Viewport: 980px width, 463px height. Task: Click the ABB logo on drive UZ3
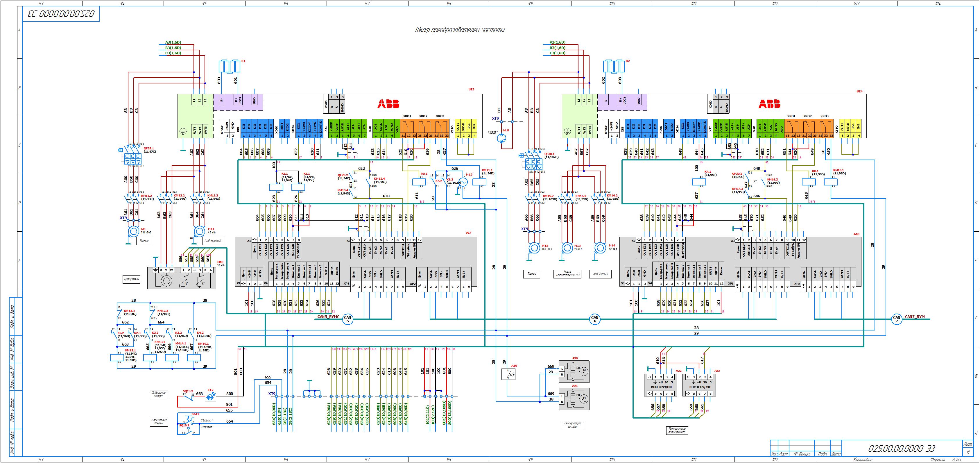[x=388, y=104]
